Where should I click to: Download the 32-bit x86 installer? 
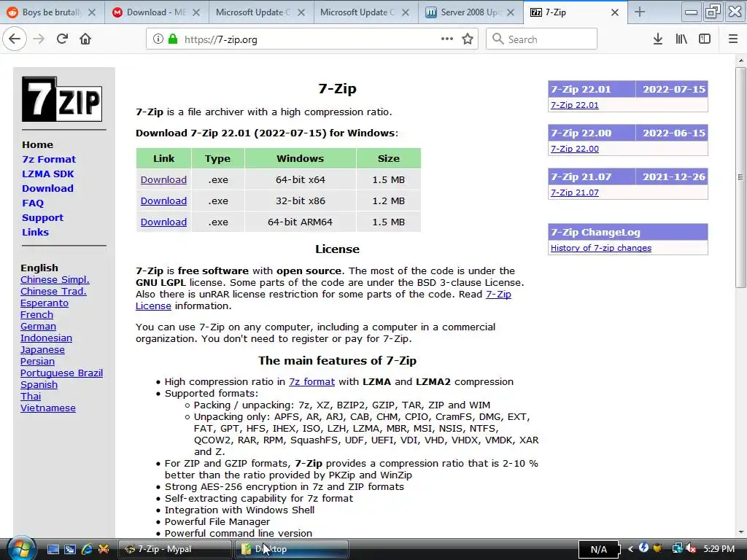(x=163, y=201)
